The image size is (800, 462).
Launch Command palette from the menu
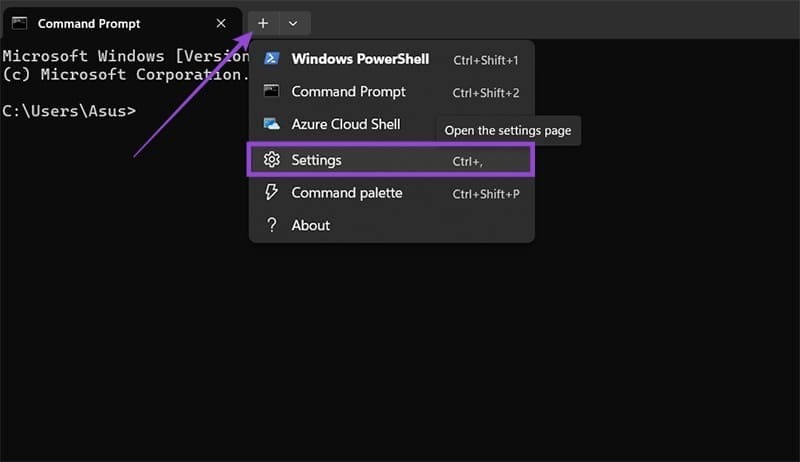coord(346,193)
